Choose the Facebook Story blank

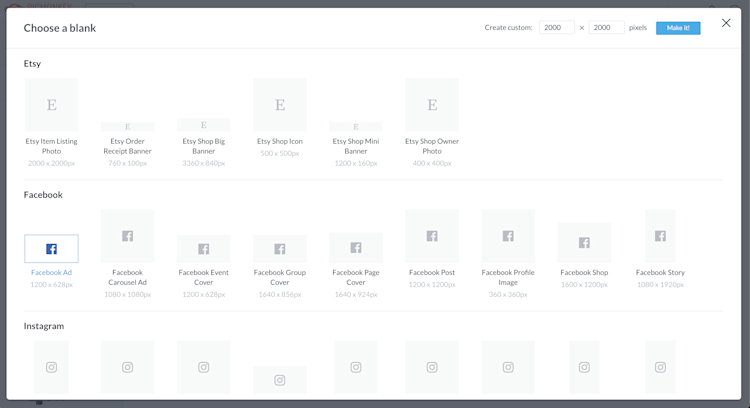point(660,237)
